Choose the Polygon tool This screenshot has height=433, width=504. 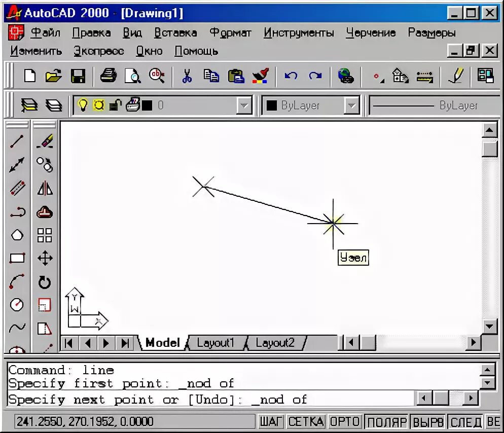pyautogui.click(x=17, y=235)
